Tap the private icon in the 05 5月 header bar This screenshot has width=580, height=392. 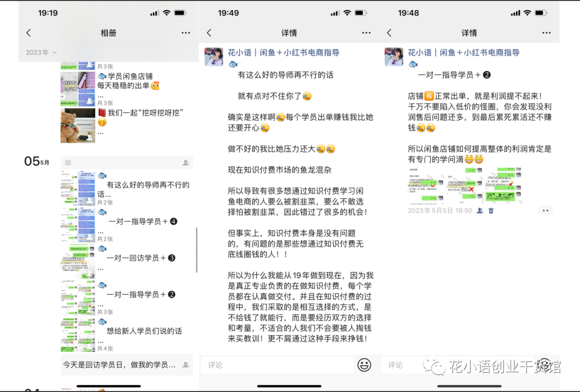click(x=186, y=163)
